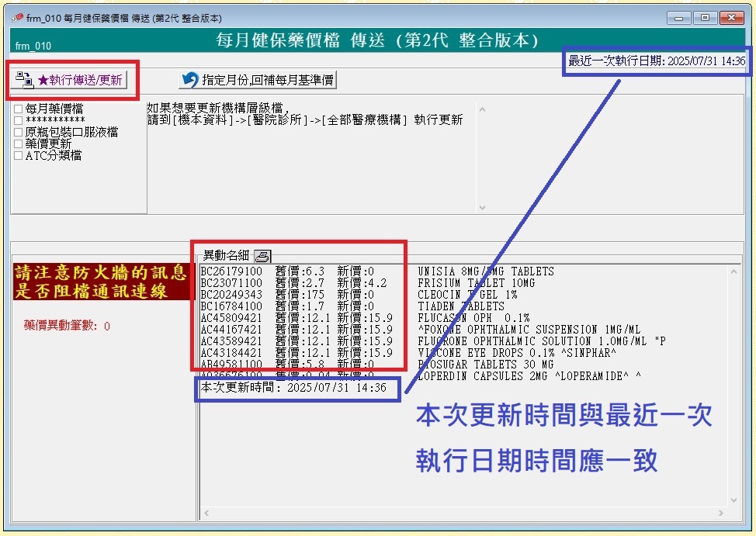The width and height of the screenshot is (756, 536).
Task: Select the AC45809421 row
Action: tap(365, 318)
